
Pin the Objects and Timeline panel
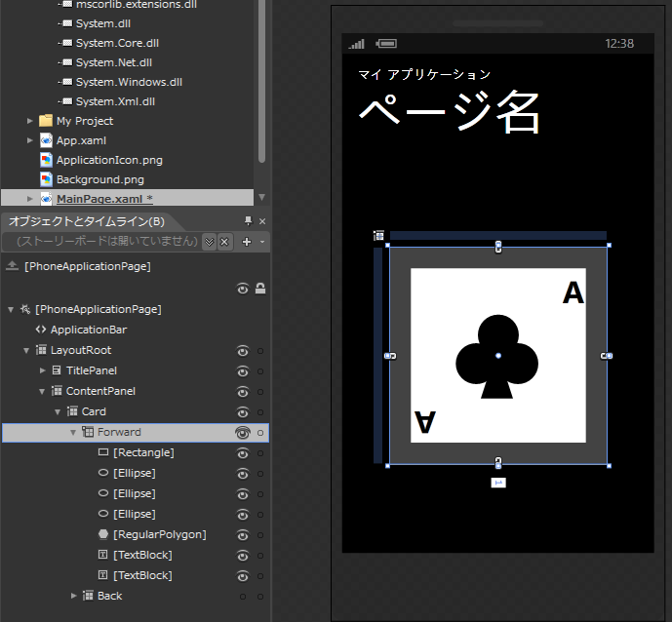pyautogui.click(x=248, y=220)
